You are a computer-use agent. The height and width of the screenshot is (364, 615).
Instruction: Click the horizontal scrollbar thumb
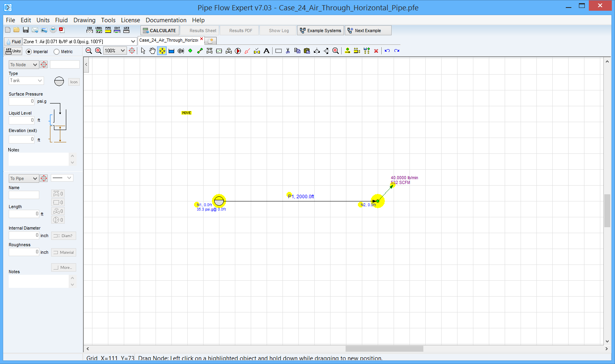pos(384,349)
